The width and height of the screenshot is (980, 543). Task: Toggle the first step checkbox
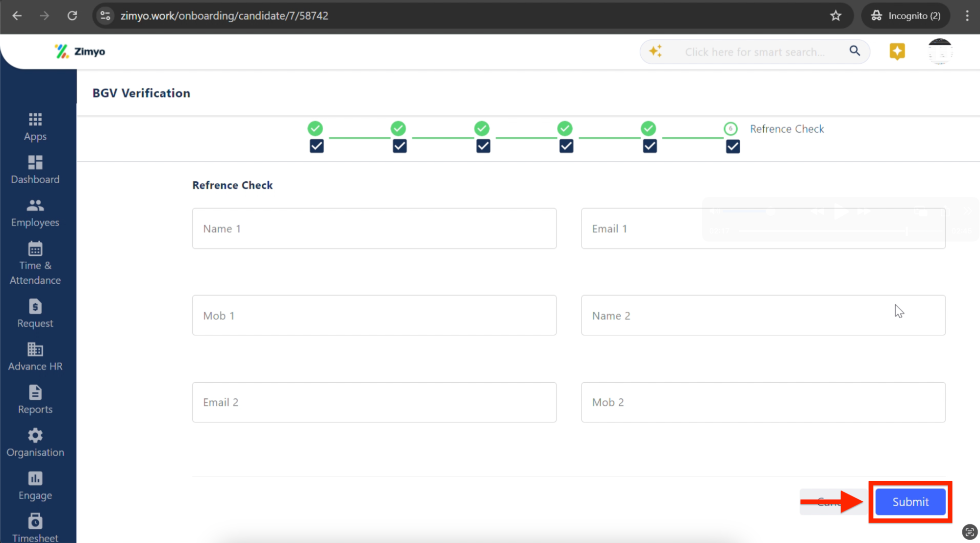(316, 146)
